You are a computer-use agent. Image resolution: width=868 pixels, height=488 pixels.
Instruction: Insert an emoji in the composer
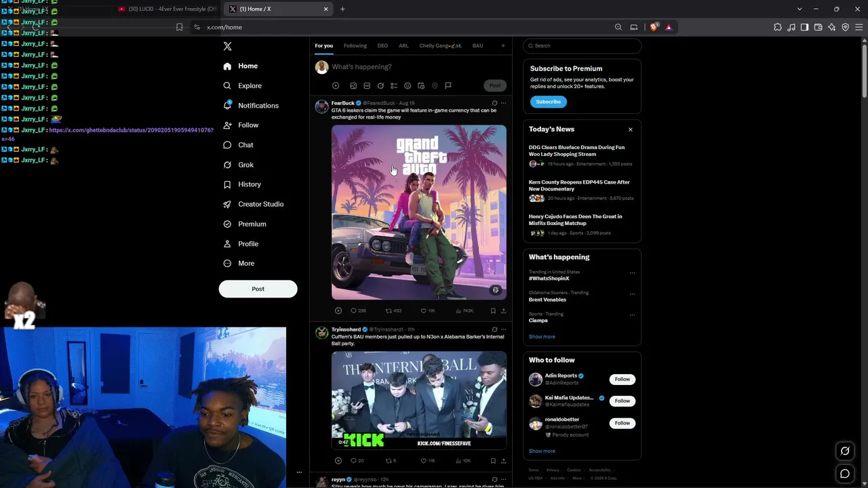tap(408, 86)
